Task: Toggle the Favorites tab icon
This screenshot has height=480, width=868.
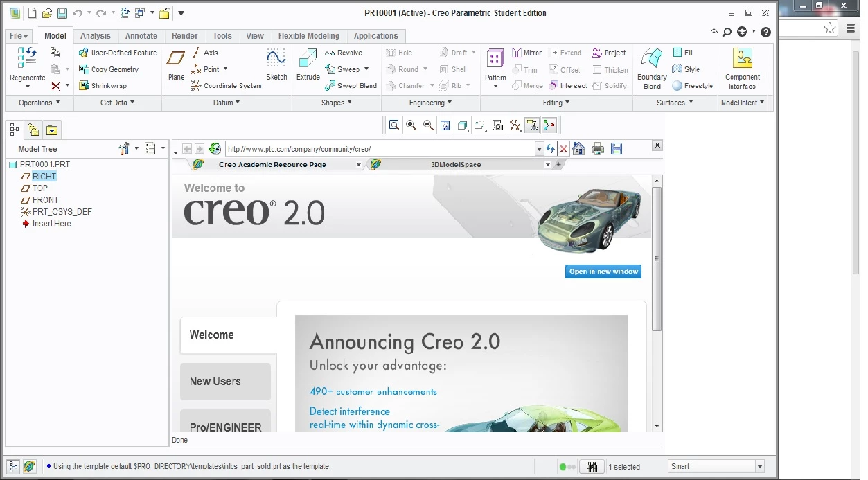Action: tap(52, 130)
